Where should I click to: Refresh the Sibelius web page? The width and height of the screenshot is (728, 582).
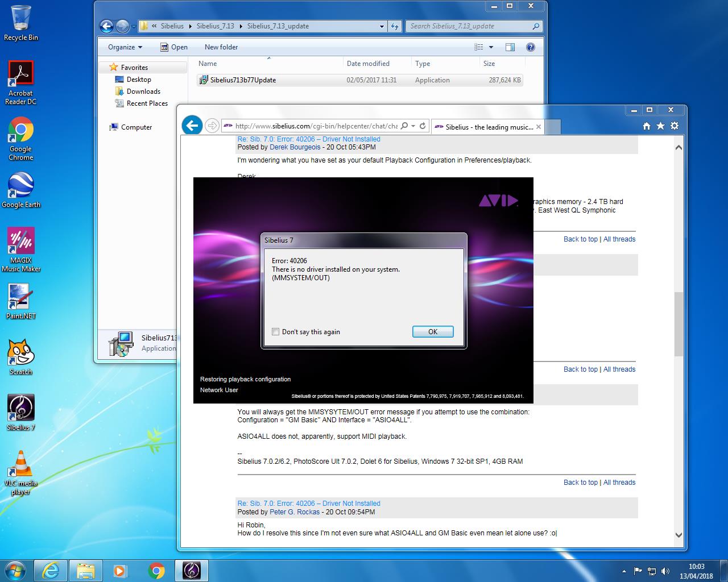[x=423, y=126]
